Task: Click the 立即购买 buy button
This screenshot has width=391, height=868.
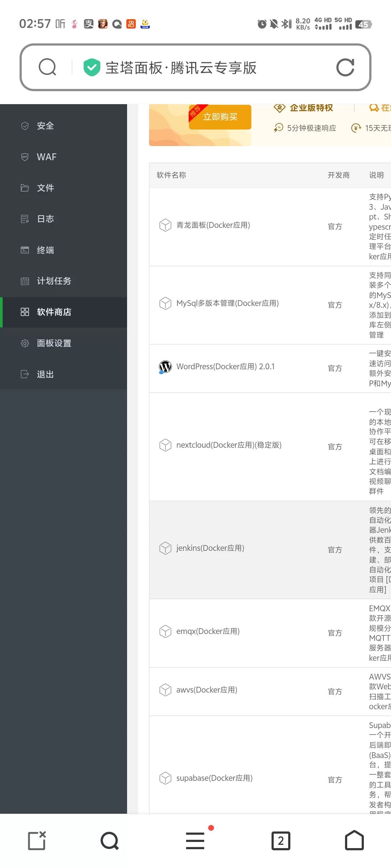Action: tap(220, 117)
